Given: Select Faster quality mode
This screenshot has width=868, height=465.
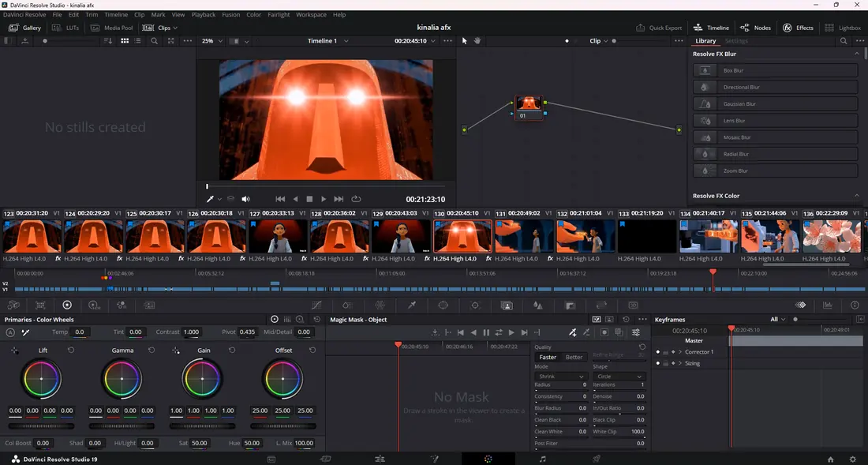Looking at the screenshot, I should coord(548,357).
